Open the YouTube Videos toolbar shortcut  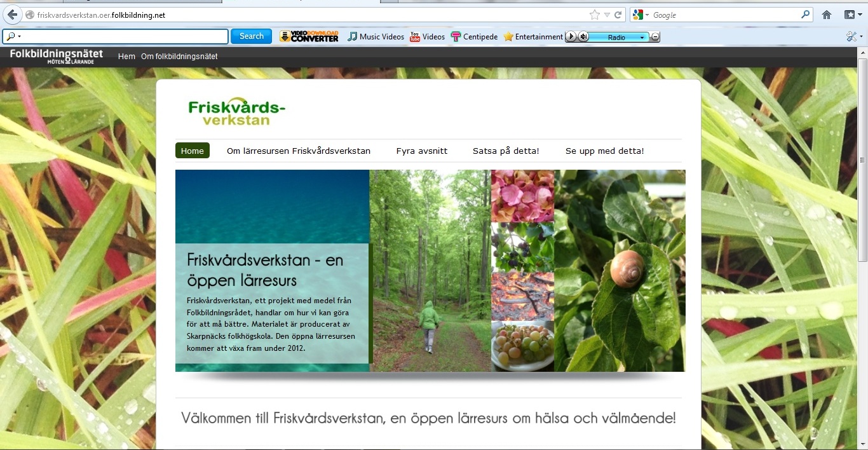[x=427, y=37]
